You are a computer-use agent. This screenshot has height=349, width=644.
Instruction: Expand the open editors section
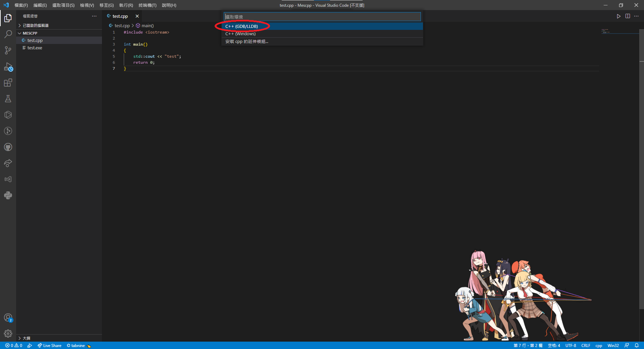(59, 26)
